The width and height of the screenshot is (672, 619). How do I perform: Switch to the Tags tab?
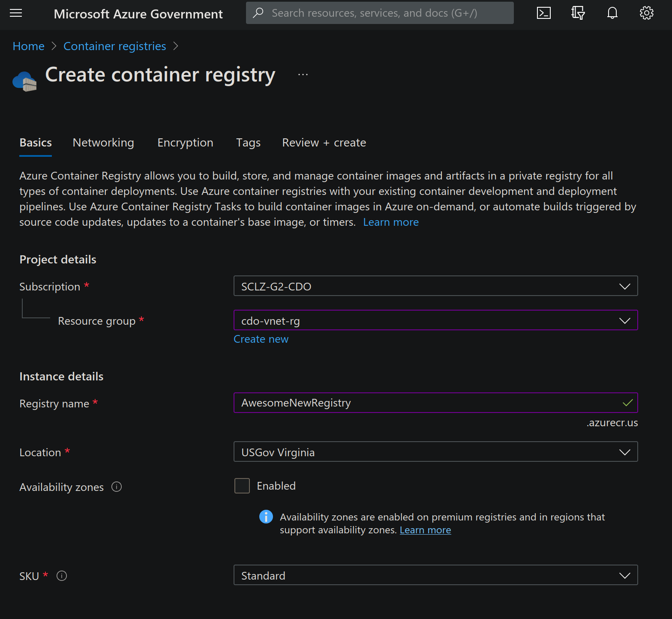248,143
